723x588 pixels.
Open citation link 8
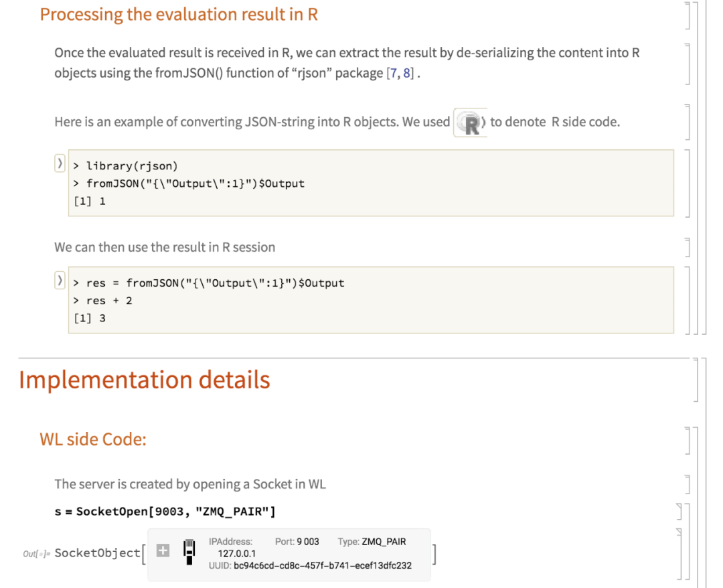pos(406,73)
